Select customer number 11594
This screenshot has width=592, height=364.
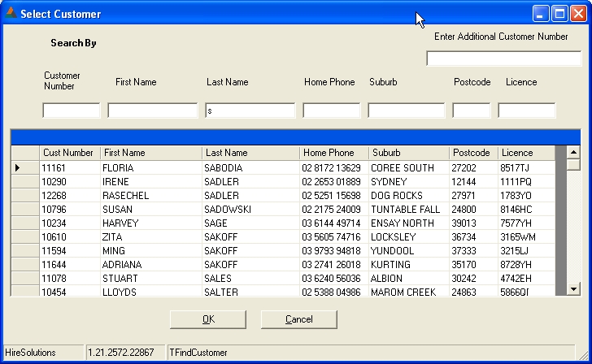pos(54,251)
